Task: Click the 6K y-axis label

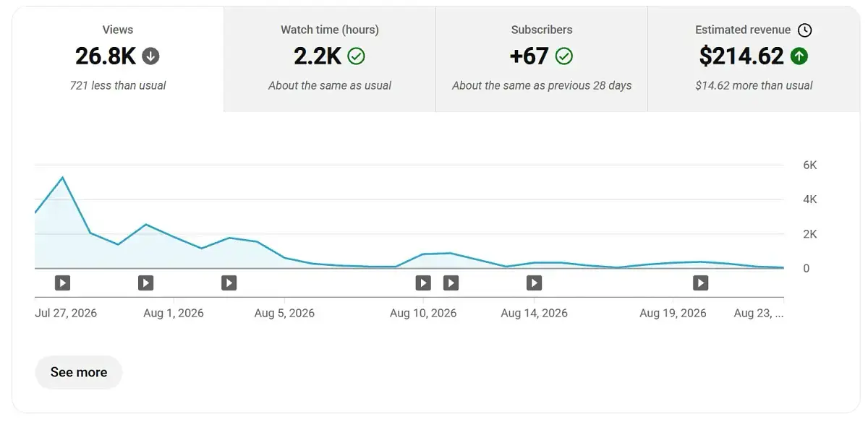Action: pyautogui.click(x=810, y=165)
